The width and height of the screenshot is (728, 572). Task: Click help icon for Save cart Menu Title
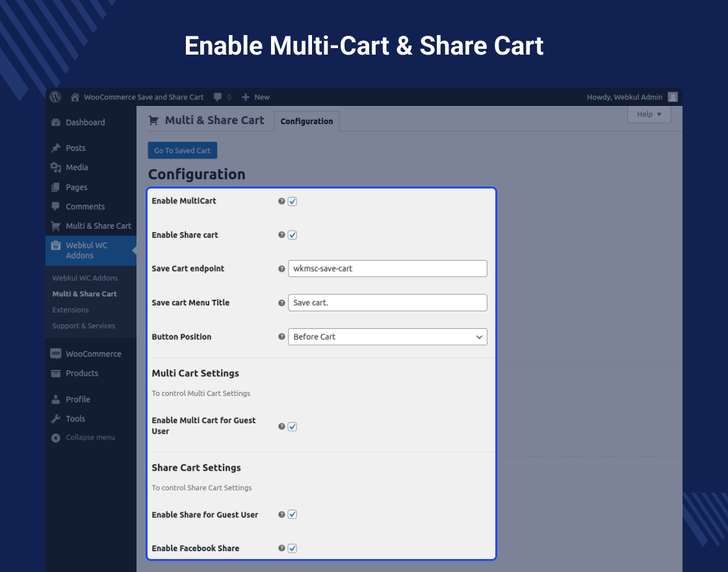(x=281, y=303)
